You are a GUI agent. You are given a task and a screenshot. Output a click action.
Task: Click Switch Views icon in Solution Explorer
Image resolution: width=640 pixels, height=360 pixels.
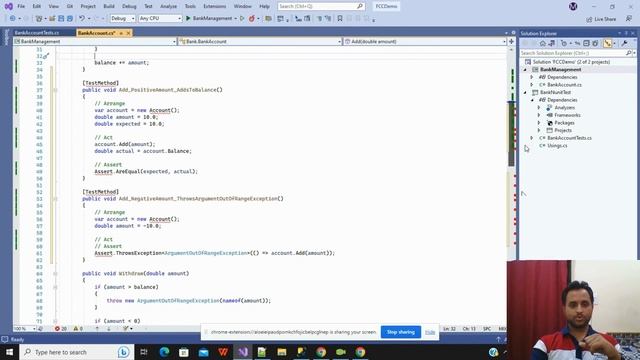[551, 43]
